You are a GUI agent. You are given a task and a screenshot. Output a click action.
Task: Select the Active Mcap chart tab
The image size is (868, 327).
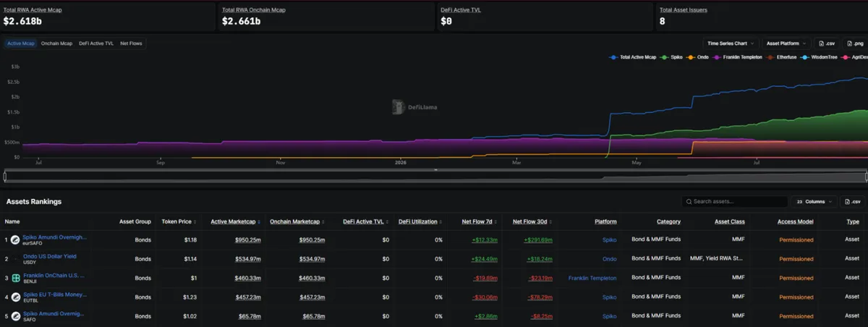pyautogui.click(x=21, y=43)
